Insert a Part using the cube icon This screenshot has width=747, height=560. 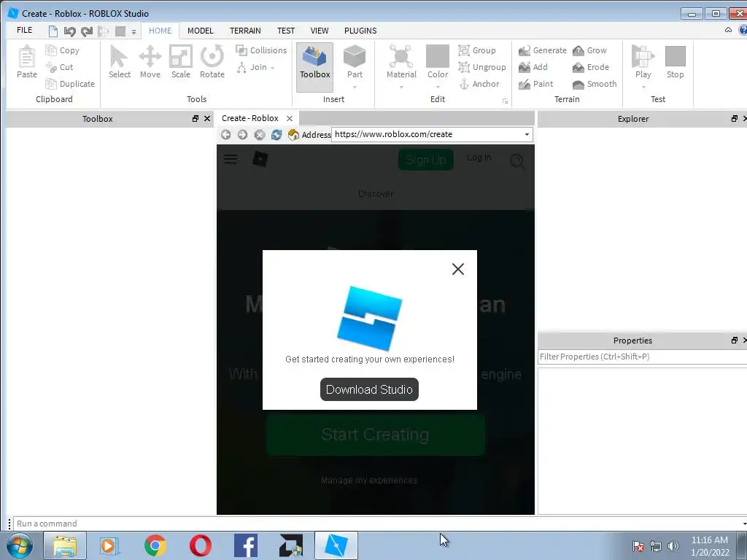coord(355,56)
